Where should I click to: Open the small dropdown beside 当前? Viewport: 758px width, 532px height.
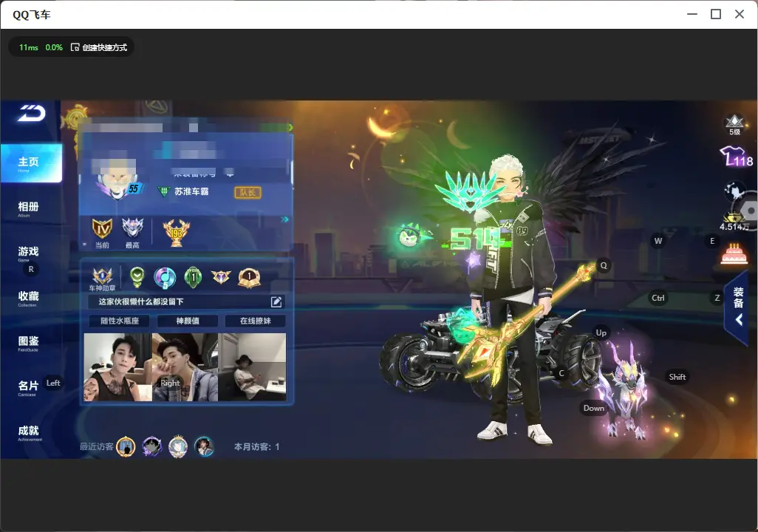pyautogui.click(x=85, y=245)
